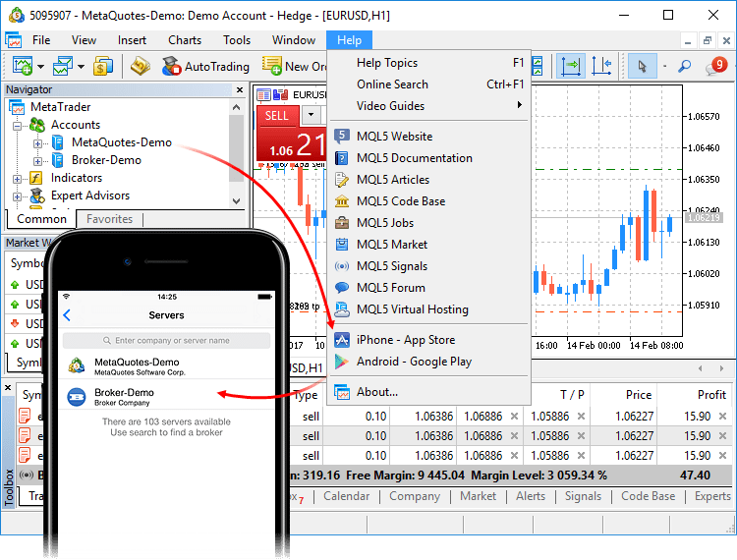The image size is (737, 560).
Task: Open the Profiles toolbar icon
Action: coord(63,66)
